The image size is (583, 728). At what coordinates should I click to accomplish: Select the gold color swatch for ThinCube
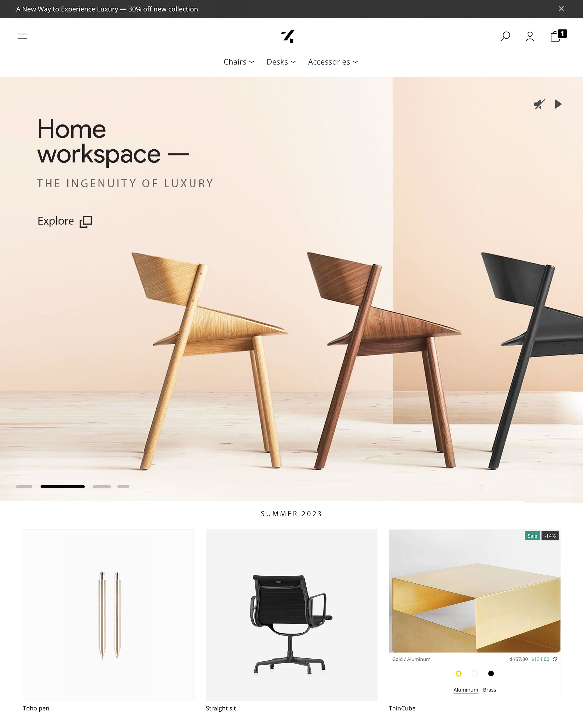(458, 673)
